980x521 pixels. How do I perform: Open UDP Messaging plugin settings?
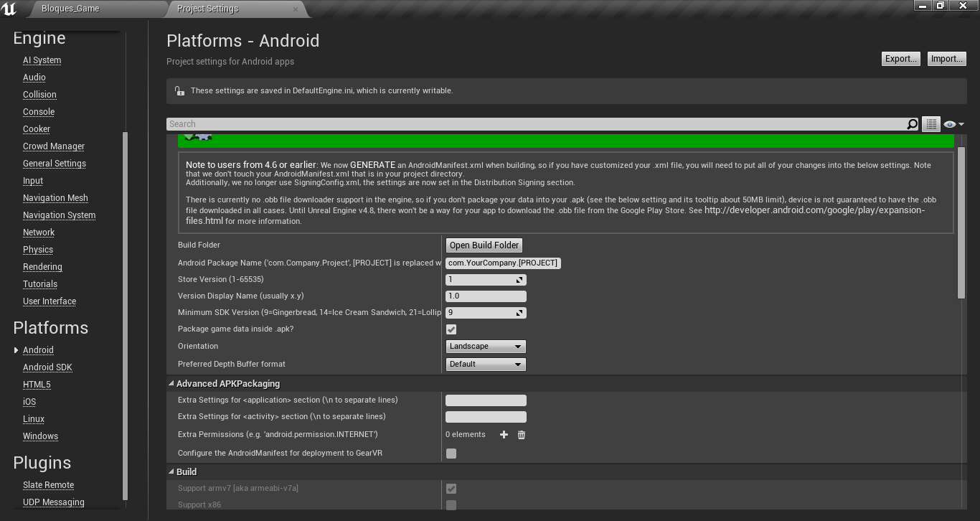click(x=54, y=502)
